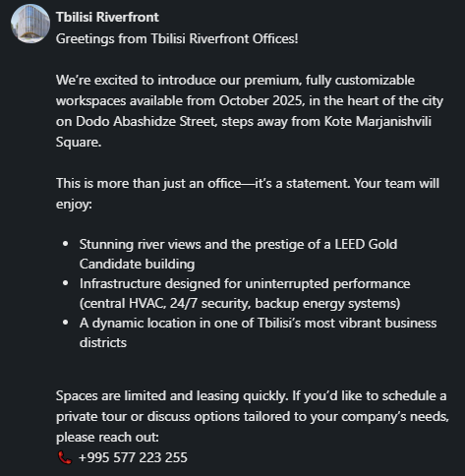Viewport: 465px width, 476px height.
Task: Click the "We're excited to introduce" line
Action: (235, 81)
